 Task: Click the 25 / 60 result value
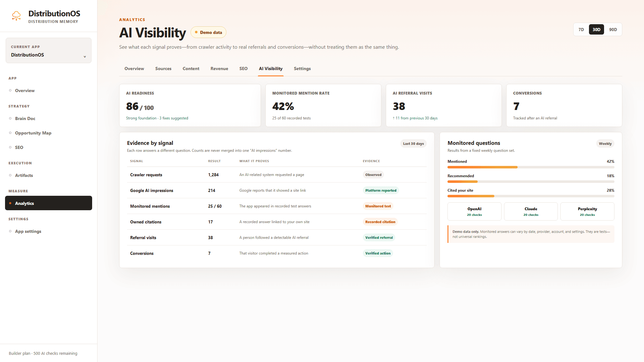point(215,206)
